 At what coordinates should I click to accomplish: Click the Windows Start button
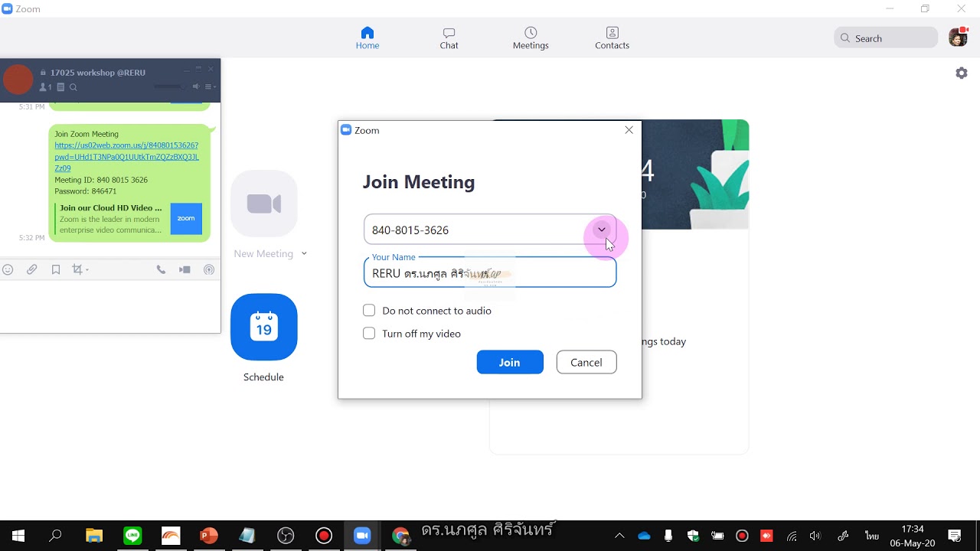click(18, 536)
